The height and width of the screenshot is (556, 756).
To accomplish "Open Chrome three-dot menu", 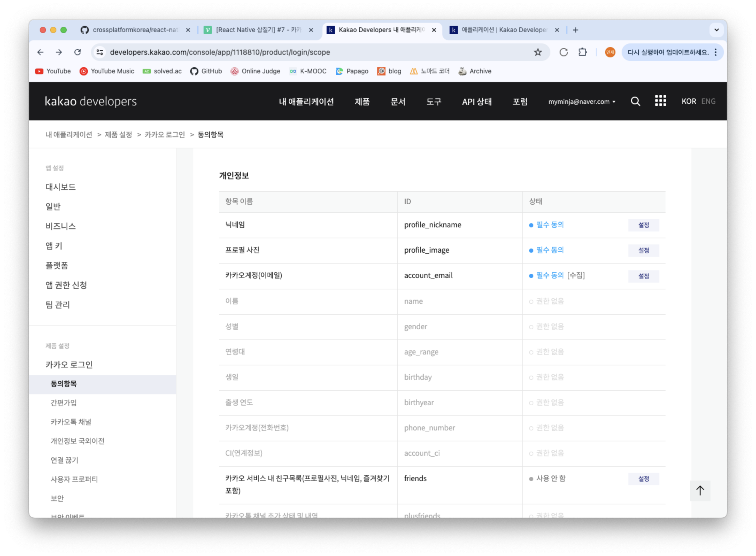I will (716, 52).
